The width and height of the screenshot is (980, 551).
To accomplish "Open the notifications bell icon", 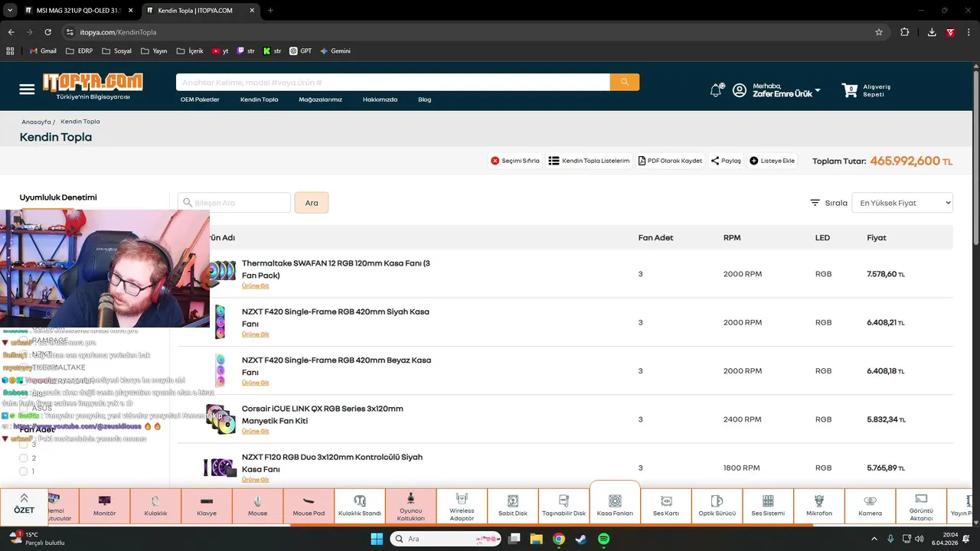I will click(716, 90).
